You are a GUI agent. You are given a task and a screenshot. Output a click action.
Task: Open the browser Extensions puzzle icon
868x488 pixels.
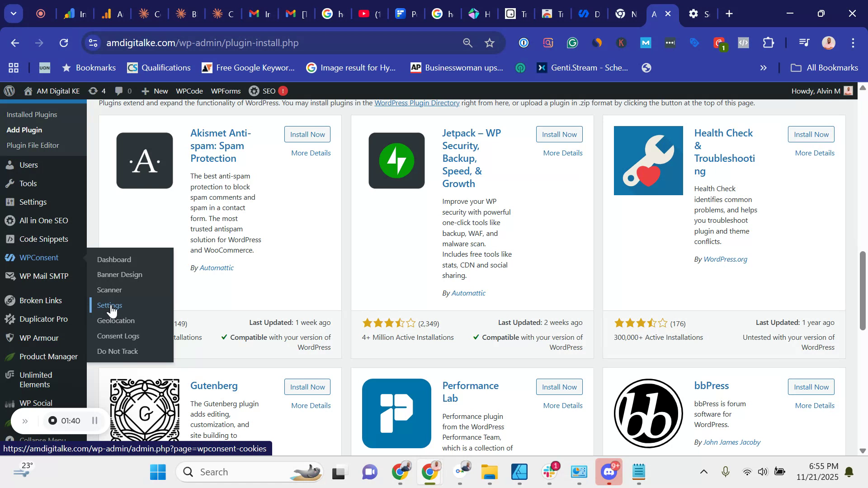[x=769, y=43]
